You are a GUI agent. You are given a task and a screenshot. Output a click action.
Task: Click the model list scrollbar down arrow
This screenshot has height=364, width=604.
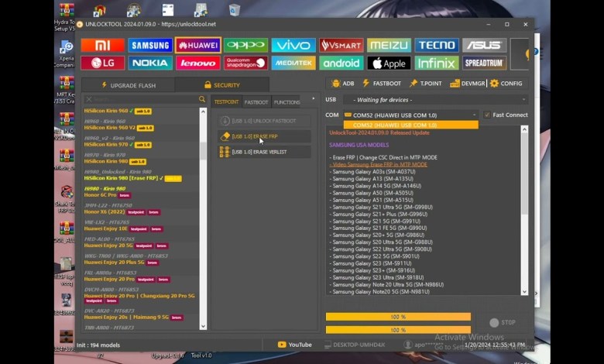tap(203, 326)
